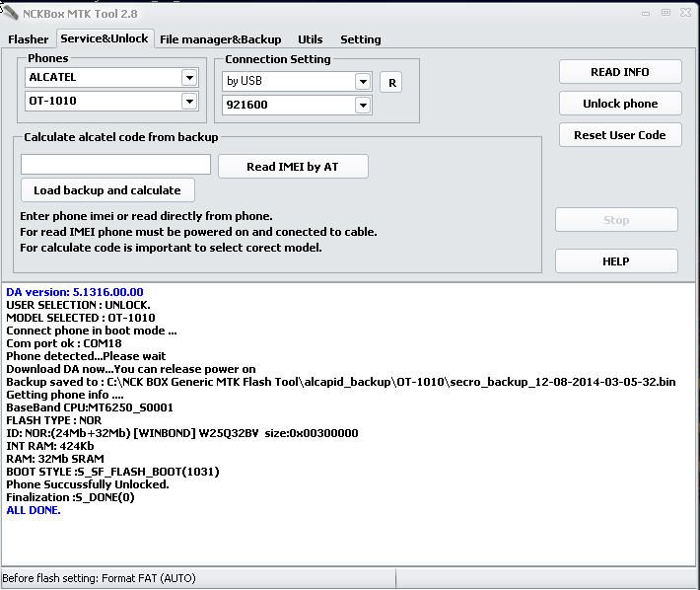The height and width of the screenshot is (590, 700).
Task: Click the READ INFO button
Action: tap(619, 72)
